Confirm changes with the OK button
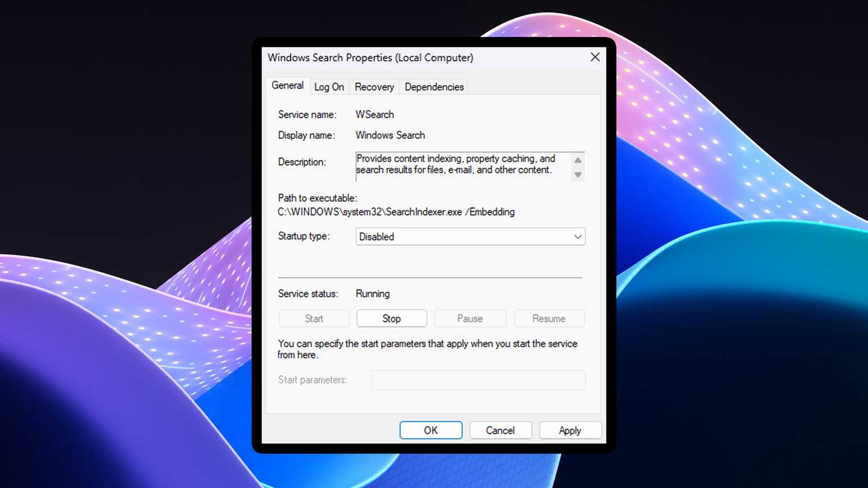This screenshot has height=488, width=868. click(431, 430)
